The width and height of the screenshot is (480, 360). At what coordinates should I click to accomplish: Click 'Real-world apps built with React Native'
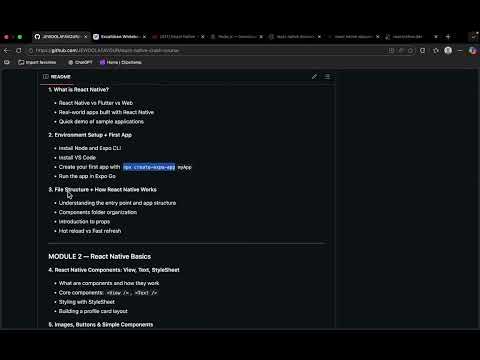106,112
